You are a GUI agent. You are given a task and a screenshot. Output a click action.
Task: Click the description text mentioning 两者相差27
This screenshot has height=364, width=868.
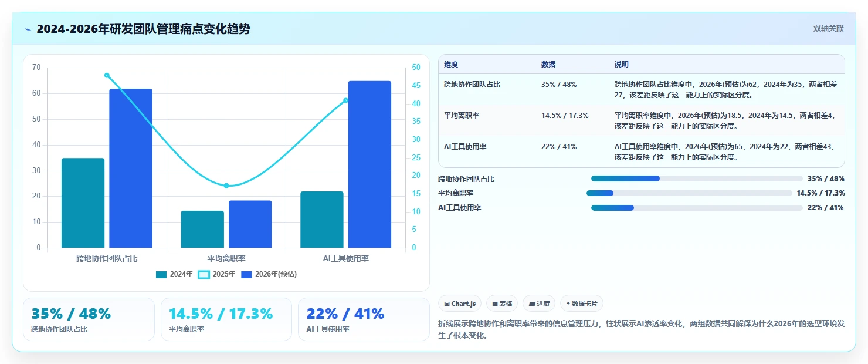(x=726, y=89)
